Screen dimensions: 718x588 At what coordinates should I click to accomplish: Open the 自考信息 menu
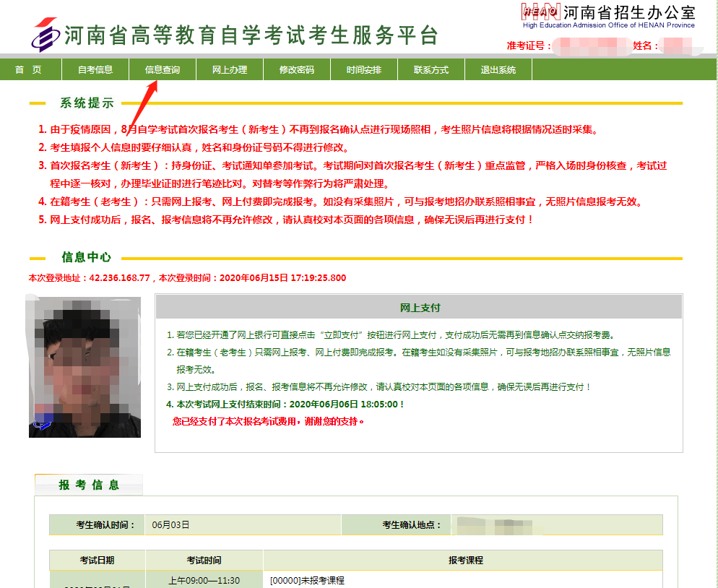(95, 70)
